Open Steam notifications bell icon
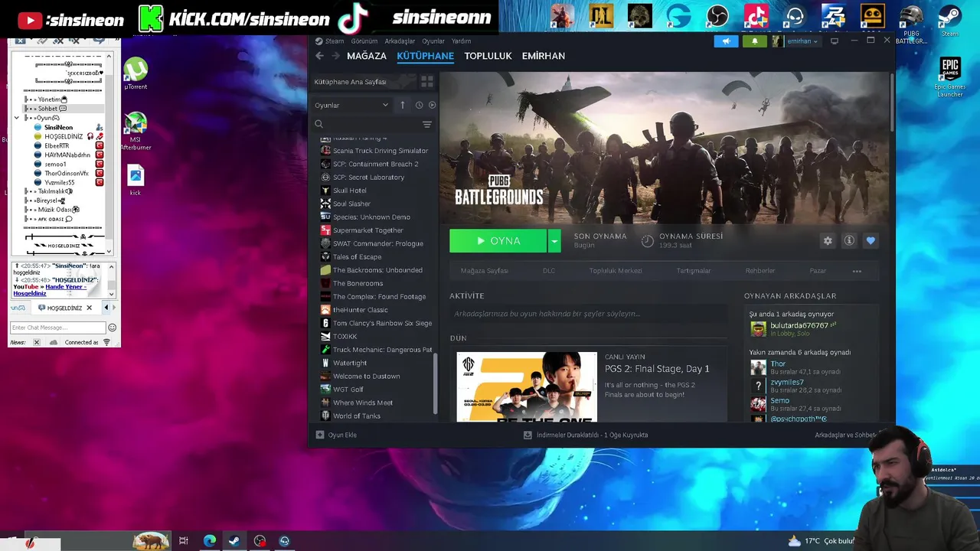The image size is (980, 551). click(x=755, y=41)
